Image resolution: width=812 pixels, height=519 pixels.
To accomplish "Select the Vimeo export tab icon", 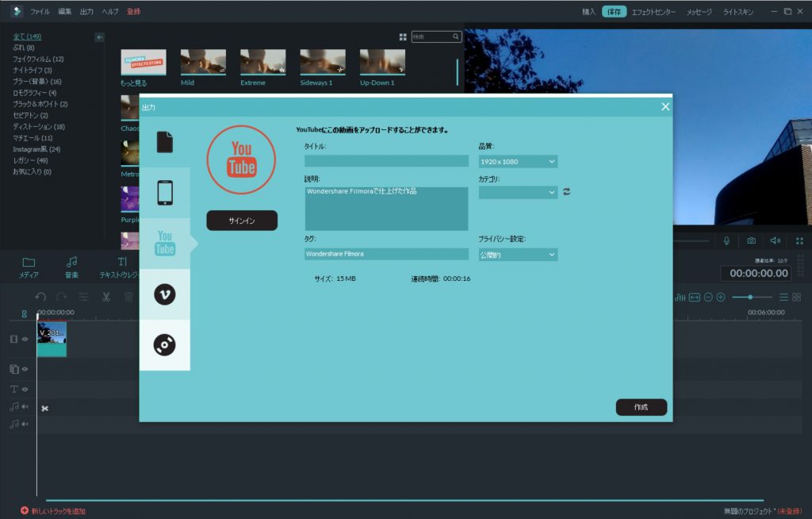I will tap(165, 294).
